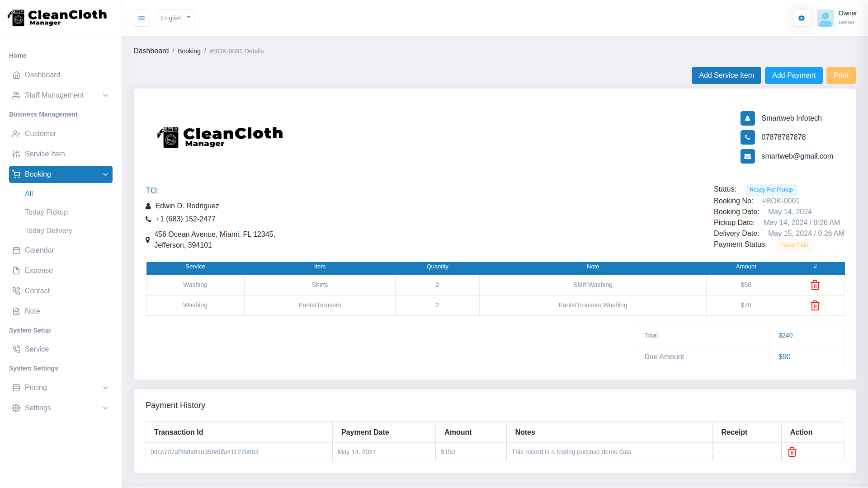The height and width of the screenshot is (488, 868).
Task: Click the Note icon in the sidebar
Action: [16, 311]
